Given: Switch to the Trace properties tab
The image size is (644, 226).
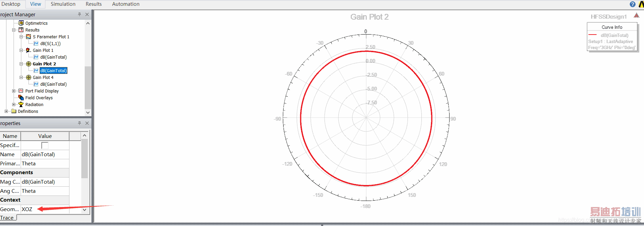Looking at the screenshot, I should click(7, 218).
